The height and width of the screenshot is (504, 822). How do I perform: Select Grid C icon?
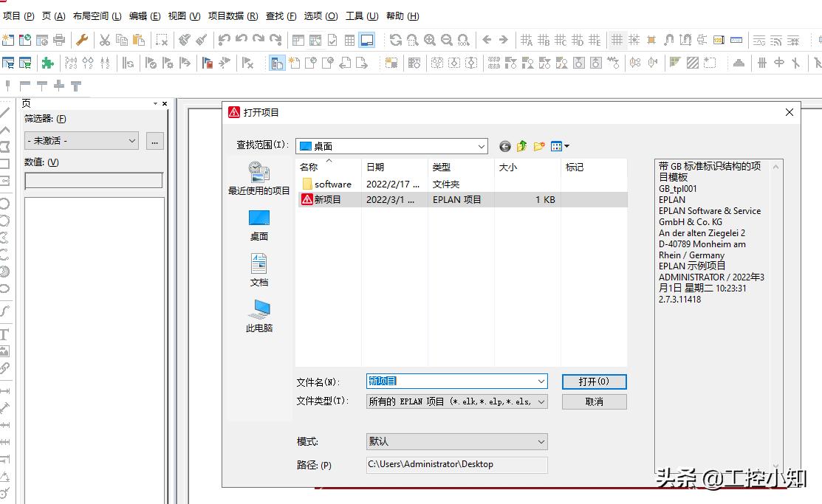tap(561, 40)
